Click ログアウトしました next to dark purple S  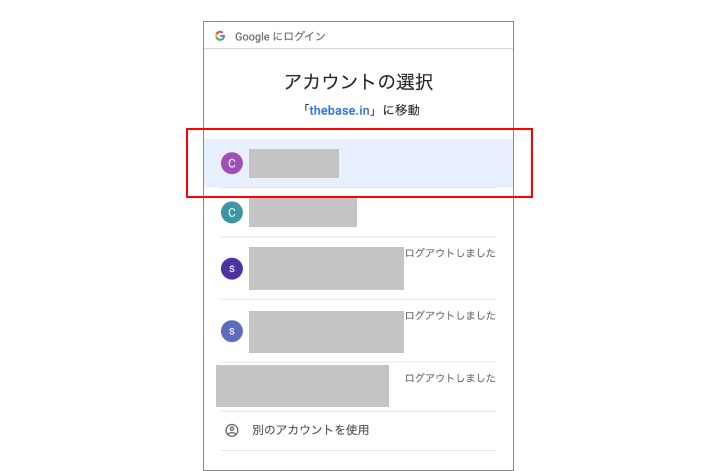click(x=450, y=253)
